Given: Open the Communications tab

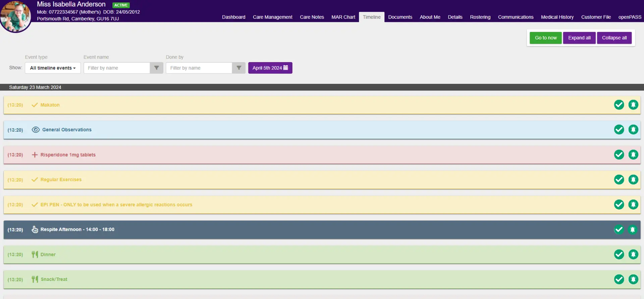Looking at the screenshot, I should (x=516, y=17).
